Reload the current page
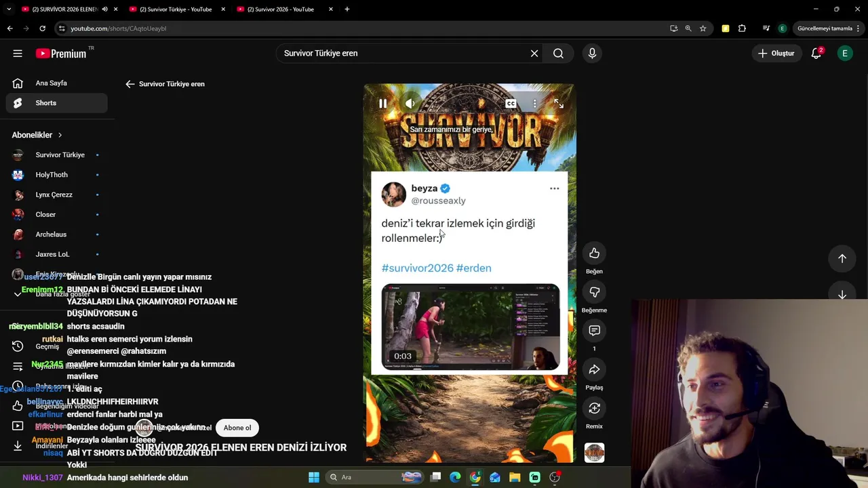Screen dimensions: 868x488 tap(42, 28)
